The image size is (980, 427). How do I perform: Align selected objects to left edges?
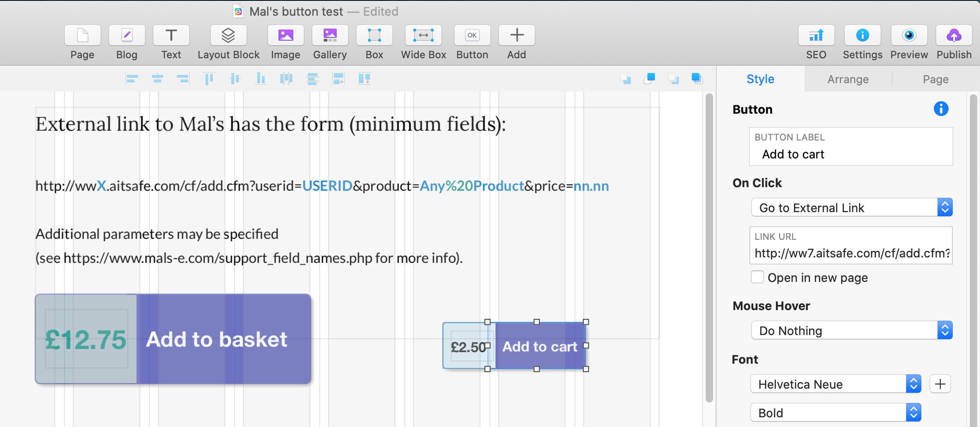pos(132,79)
